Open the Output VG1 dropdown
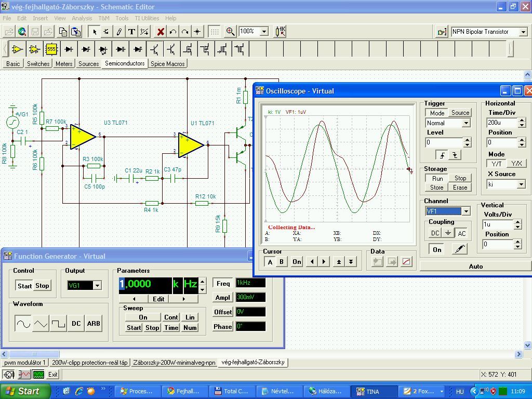Screen dimensions: 532x399 click(x=97, y=285)
